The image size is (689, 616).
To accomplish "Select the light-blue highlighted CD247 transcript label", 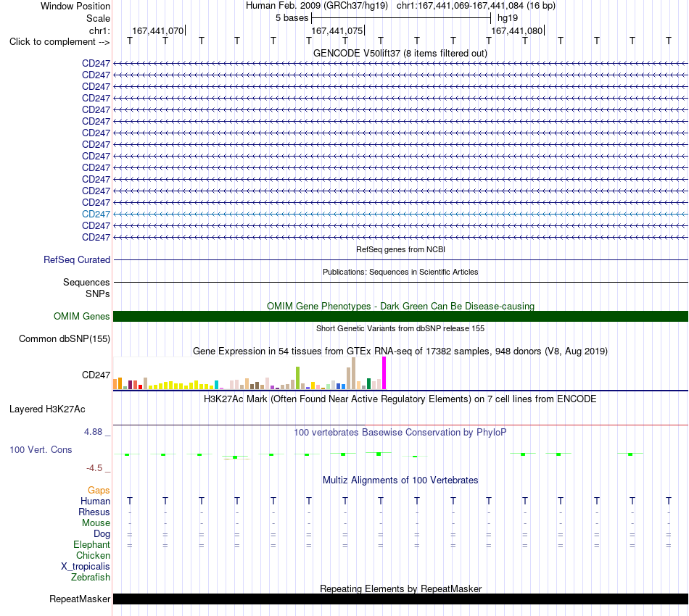I will point(96,215).
